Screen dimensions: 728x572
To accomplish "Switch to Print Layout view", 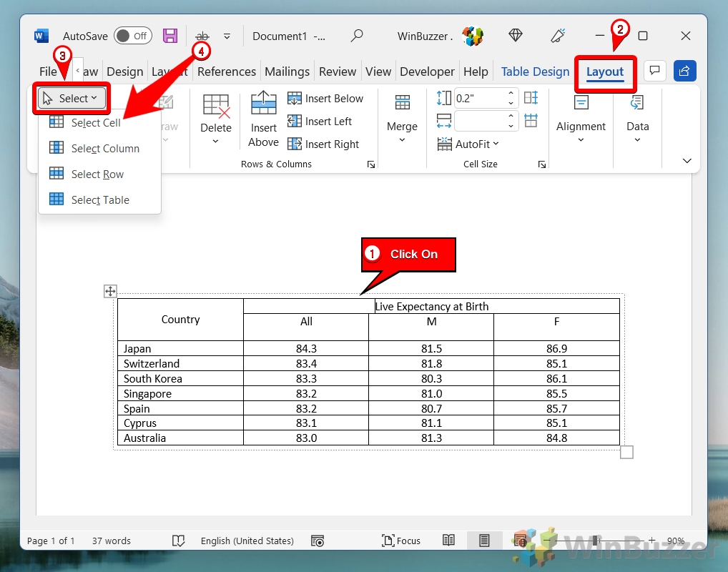I will pos(484,541).
